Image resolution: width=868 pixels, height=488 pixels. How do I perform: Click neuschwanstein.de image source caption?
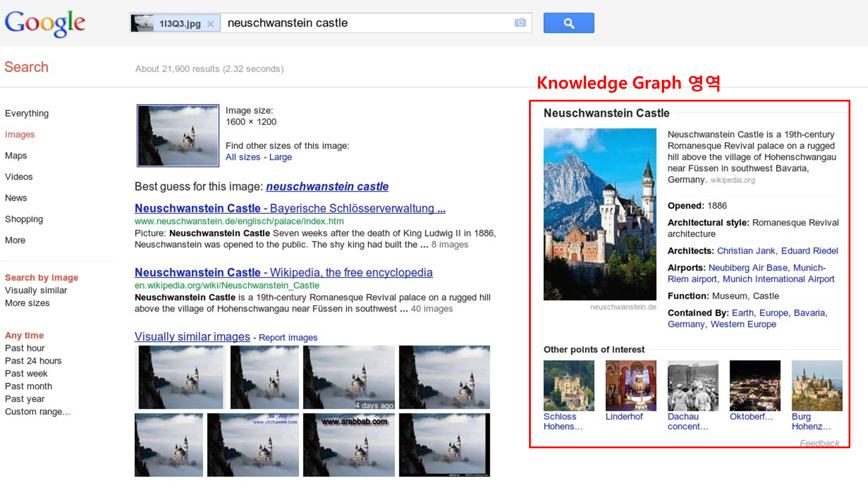623,307
